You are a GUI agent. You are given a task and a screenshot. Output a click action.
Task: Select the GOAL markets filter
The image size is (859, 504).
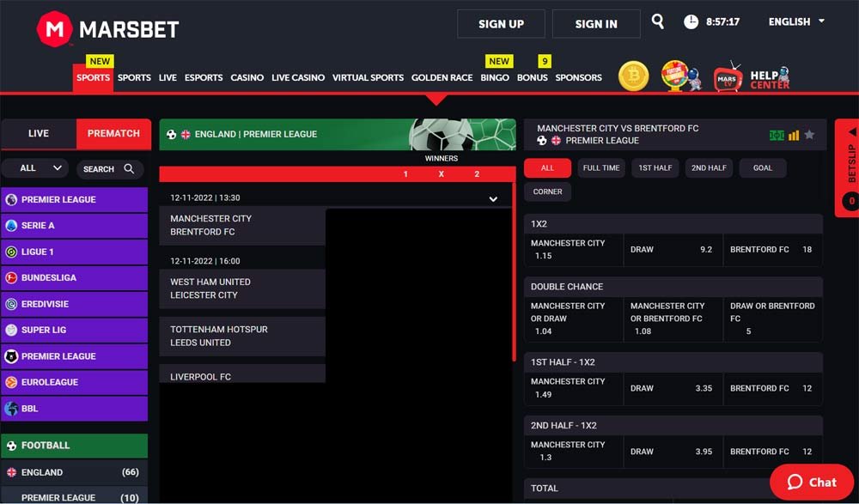[x=763, y=168]
